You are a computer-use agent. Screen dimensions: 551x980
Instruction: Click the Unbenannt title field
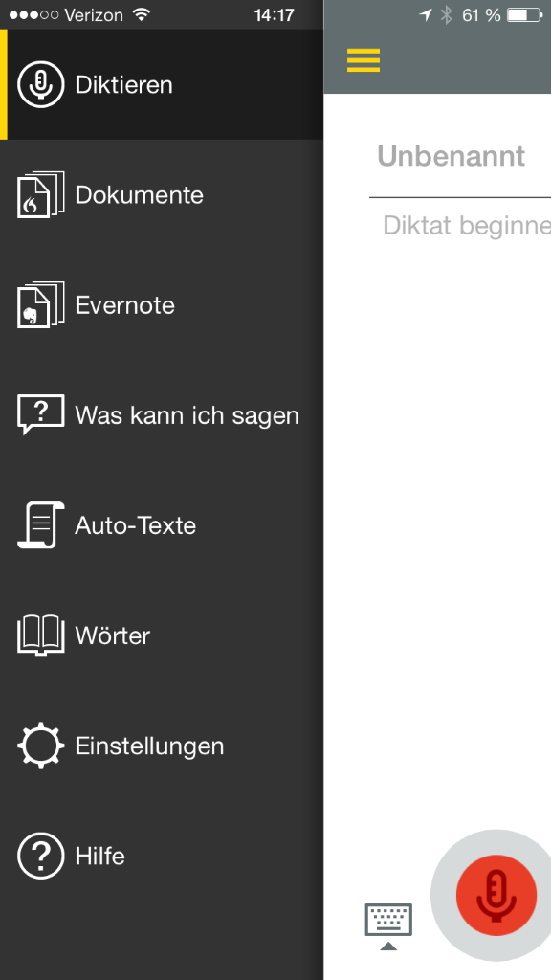click(460, 156)
